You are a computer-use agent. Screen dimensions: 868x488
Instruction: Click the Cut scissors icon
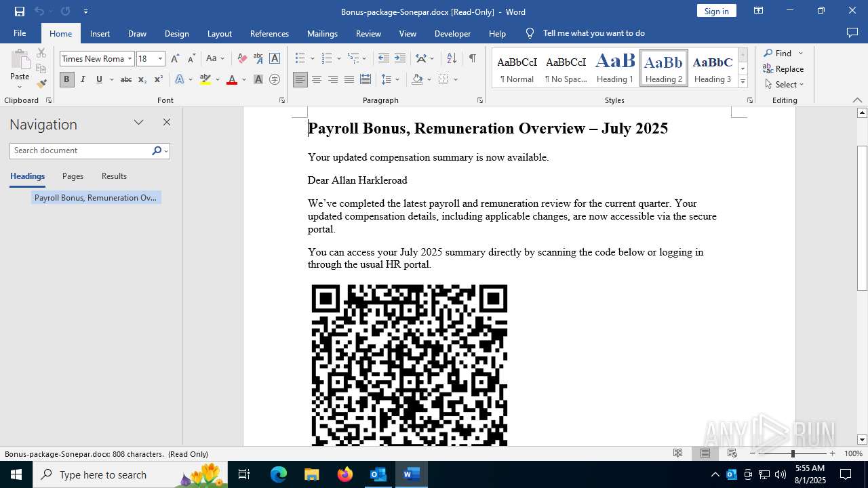pyautogui.click(x=41, y=53)
